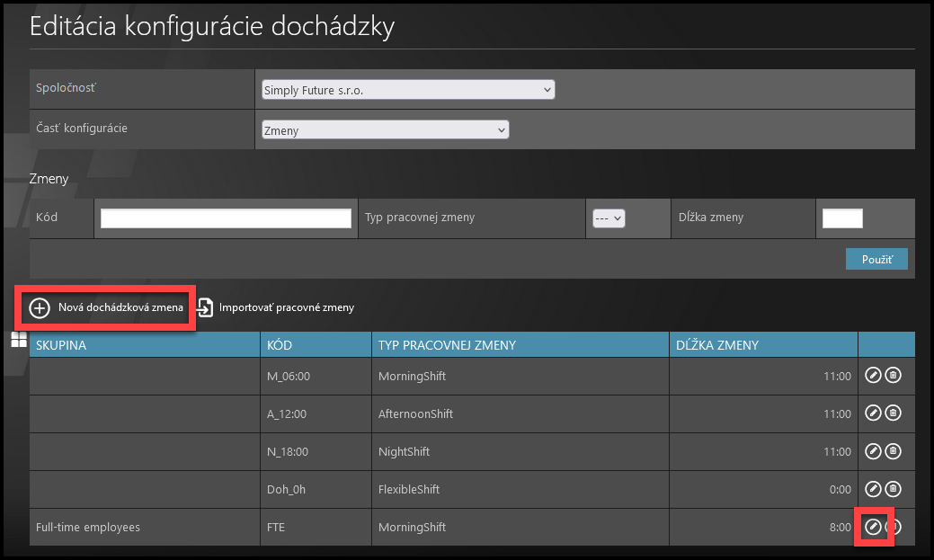Click Importovať pracovné zmeny
Viewport: 934px width, 560px height.
point(276,307)
